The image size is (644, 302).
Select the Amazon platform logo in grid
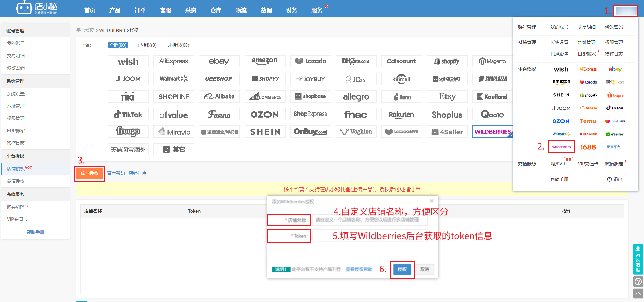tap(265, 61)
